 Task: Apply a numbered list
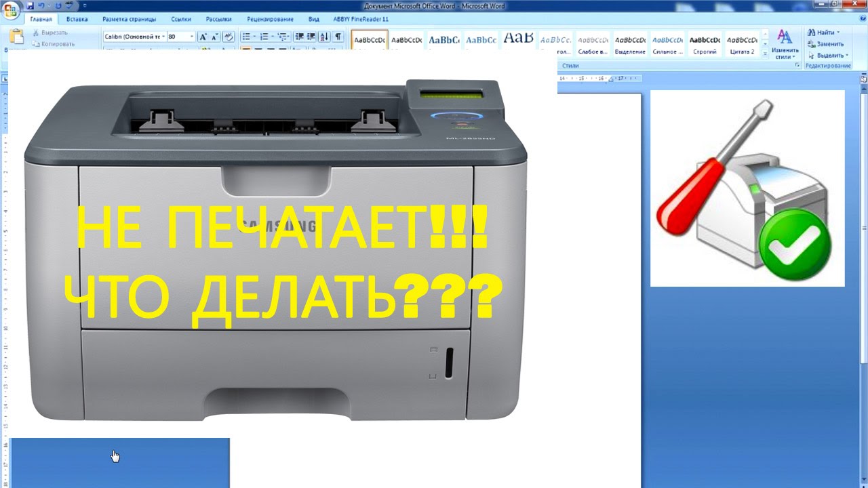(x=266, y=37)
